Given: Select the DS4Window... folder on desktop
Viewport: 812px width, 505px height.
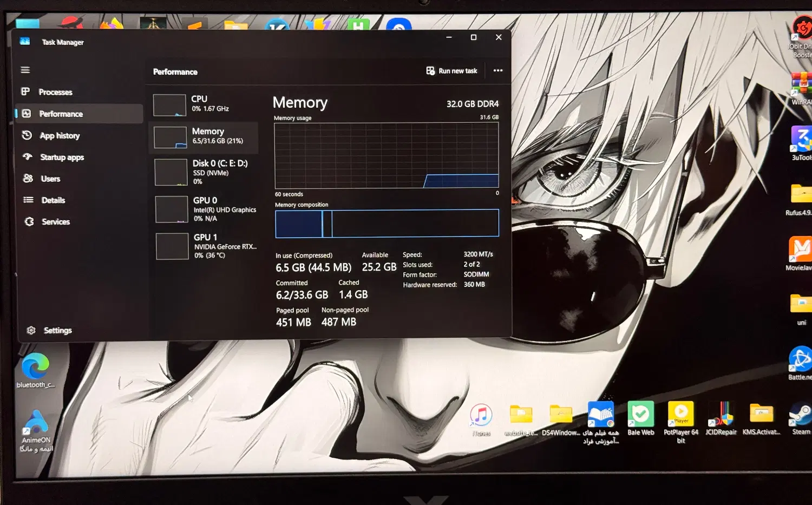Looking at the screenshot, I should tap(561, 420).
